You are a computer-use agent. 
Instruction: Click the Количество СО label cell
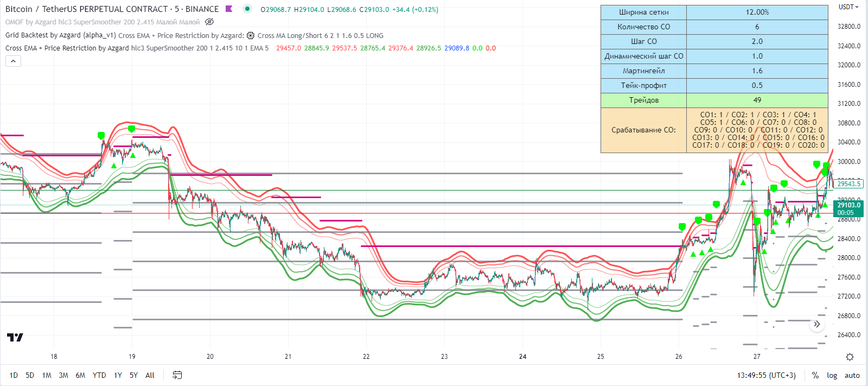[643, 27]
